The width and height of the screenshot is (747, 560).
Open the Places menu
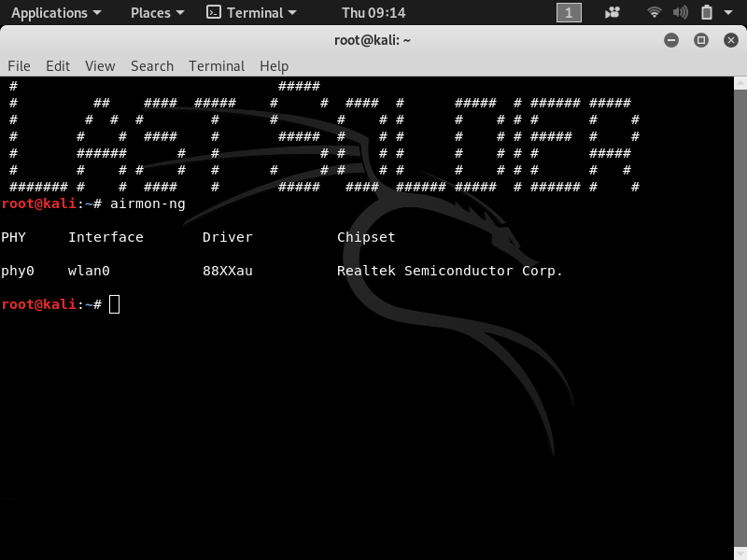[x=157, y=13]
